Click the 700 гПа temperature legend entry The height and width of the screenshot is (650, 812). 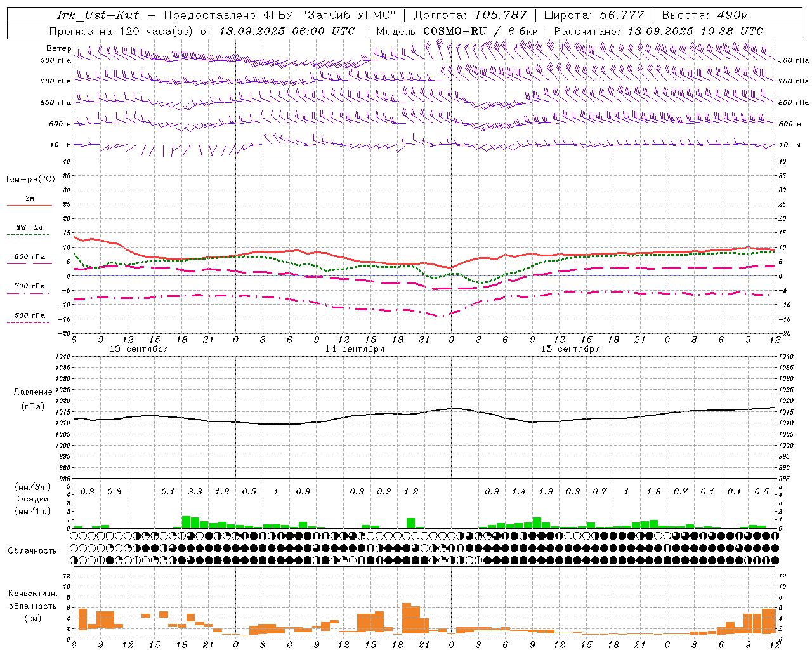coord(30,286)
